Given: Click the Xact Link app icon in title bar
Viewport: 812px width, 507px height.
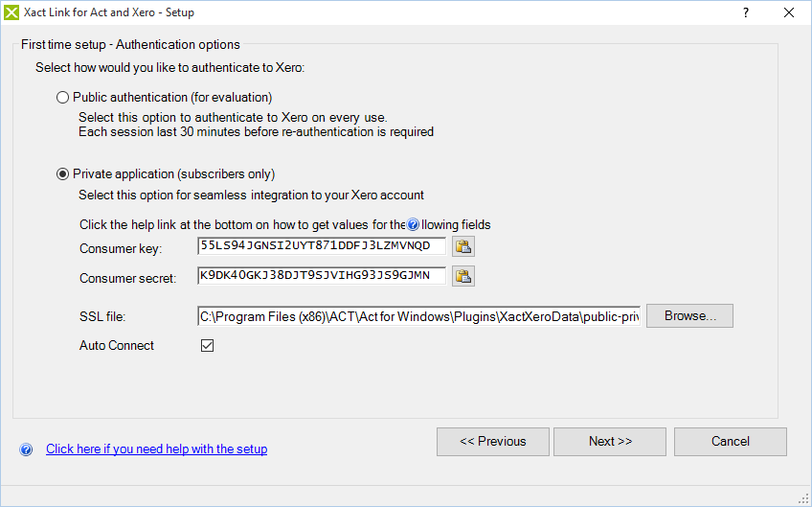Looking at the screenshot, I should click(12, 12).
